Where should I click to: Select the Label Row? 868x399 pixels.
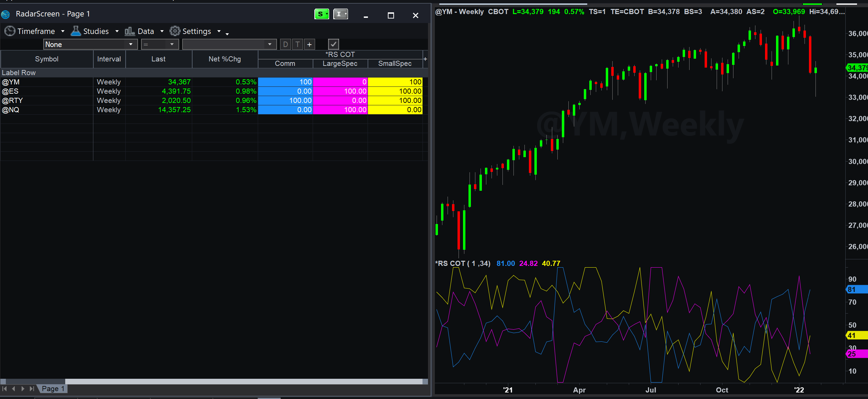[x=214, y=73]
